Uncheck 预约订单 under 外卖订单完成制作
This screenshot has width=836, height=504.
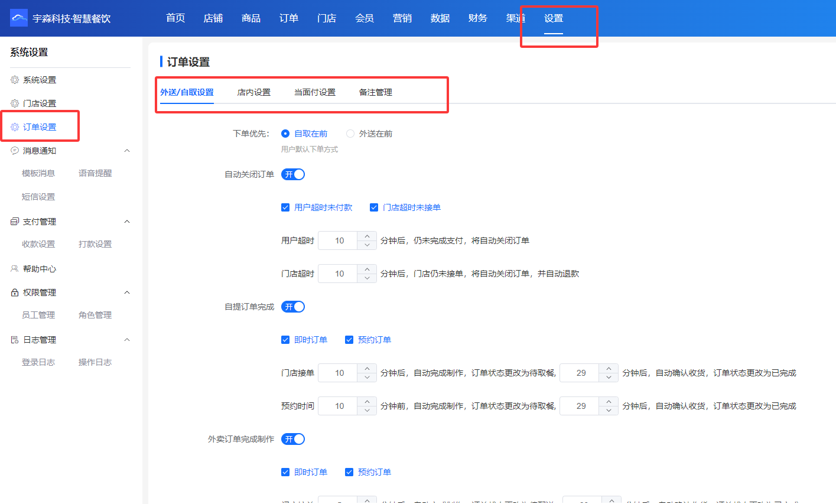(x=349, y=472)
